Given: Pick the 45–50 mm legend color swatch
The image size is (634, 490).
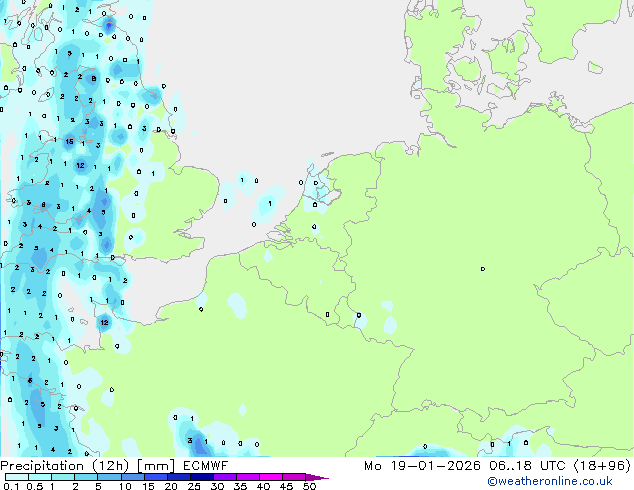Looking at the screenshot, I should 294,477.
